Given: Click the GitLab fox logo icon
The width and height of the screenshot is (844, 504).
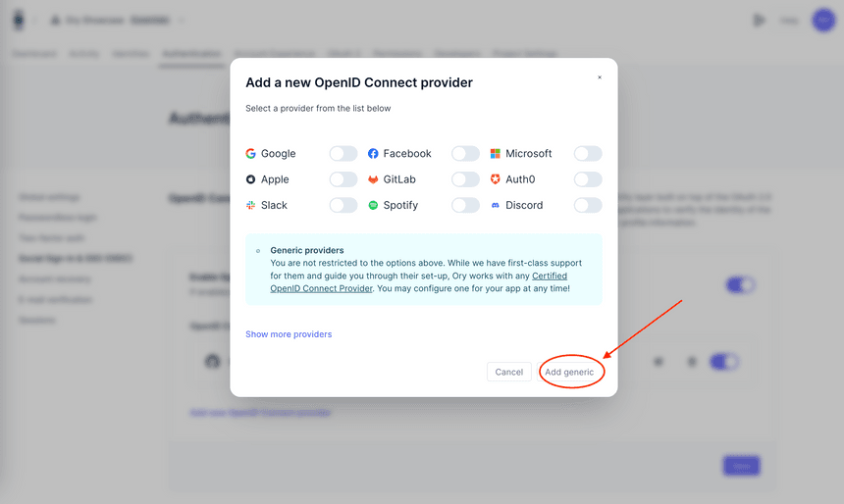Looking at the screenshot, I should coord(373,179).
